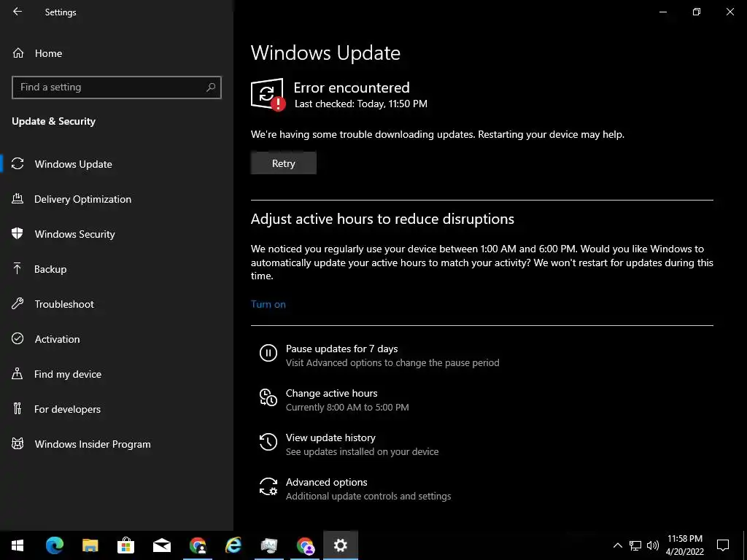Viewport: 747px width, 560px height.
Task: Click 'Currently 8:00 AM to 5:00 PM' text
Action: [x=347, y=408]
